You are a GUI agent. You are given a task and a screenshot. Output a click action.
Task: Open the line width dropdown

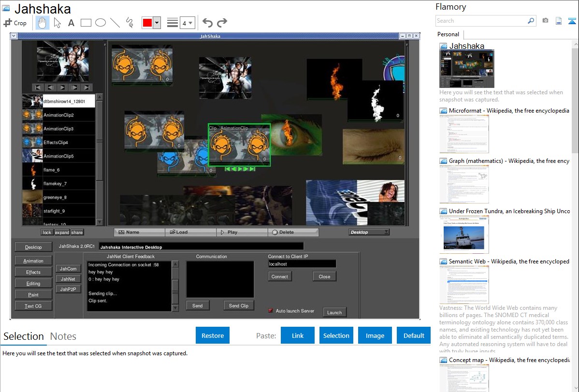(x=187, y=23)
